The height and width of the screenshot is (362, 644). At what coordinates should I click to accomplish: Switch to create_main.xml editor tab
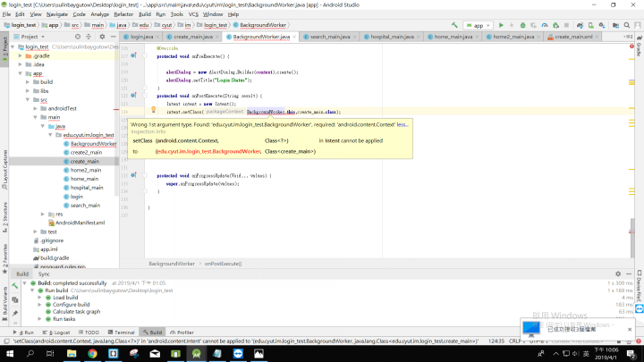click(573, 37)
